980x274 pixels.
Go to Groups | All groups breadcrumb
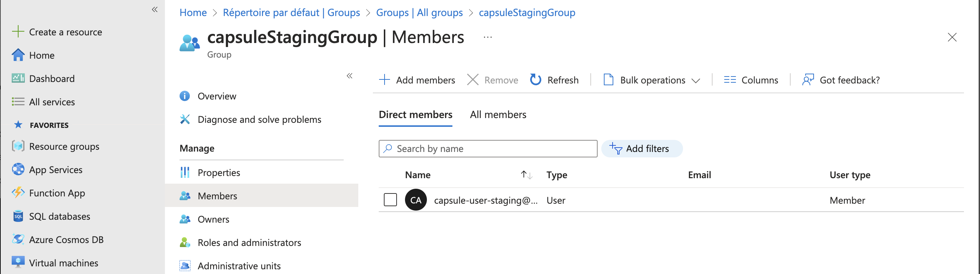click(x=419, y=12)
